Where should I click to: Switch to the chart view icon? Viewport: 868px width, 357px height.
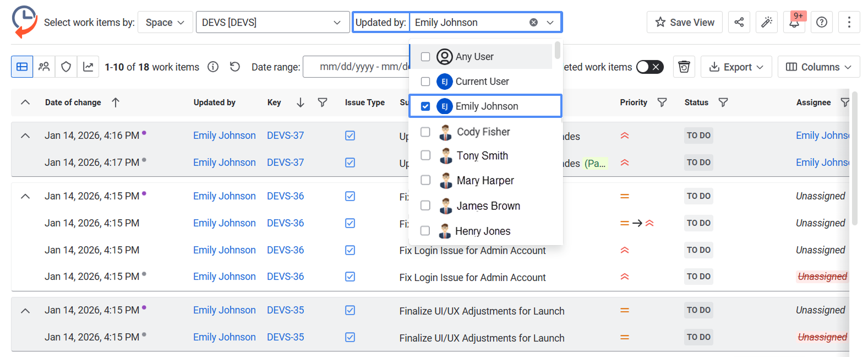tap(88, 67)
